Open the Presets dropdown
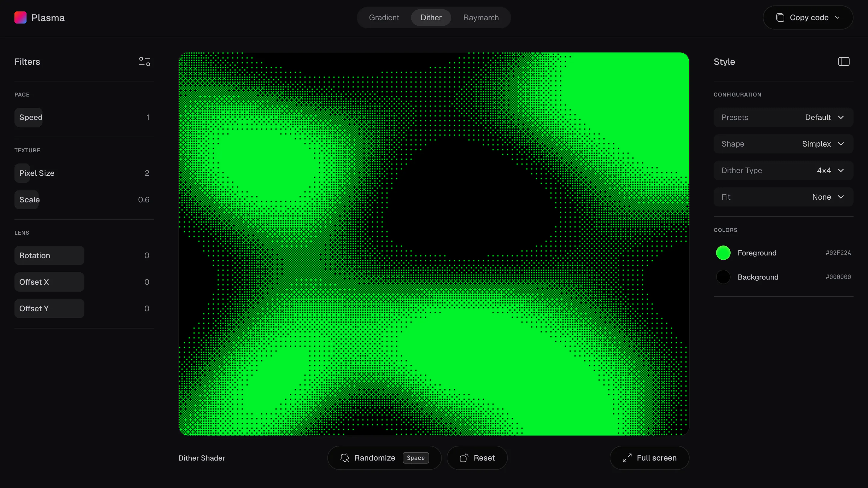Screen dimensions: 868x488 click(x=783, y=117)
